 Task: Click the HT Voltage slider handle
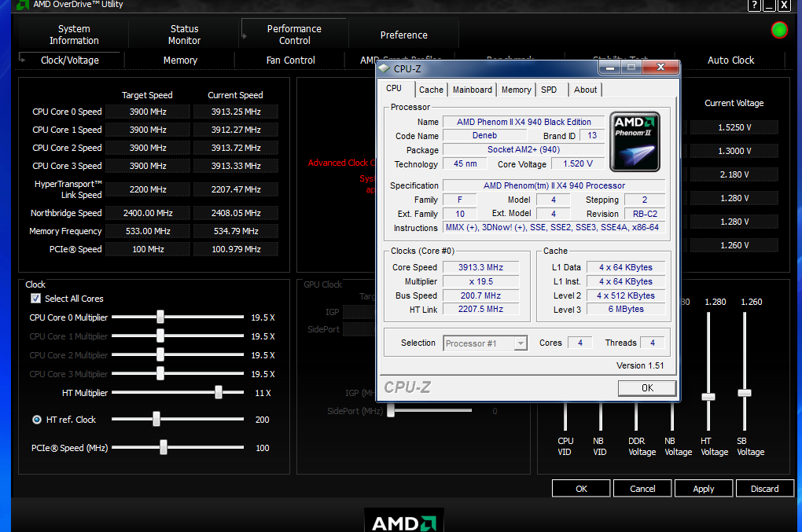[708, 397]
